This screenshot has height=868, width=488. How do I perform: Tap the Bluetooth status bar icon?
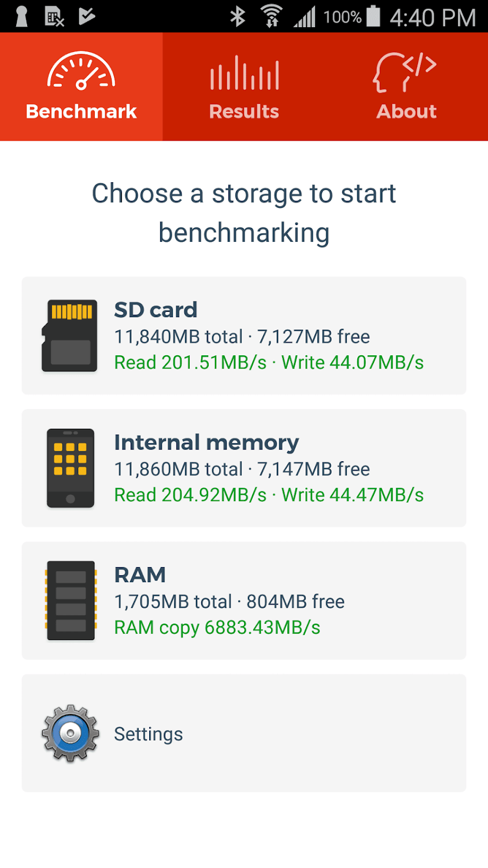click(x=238, y=16)
